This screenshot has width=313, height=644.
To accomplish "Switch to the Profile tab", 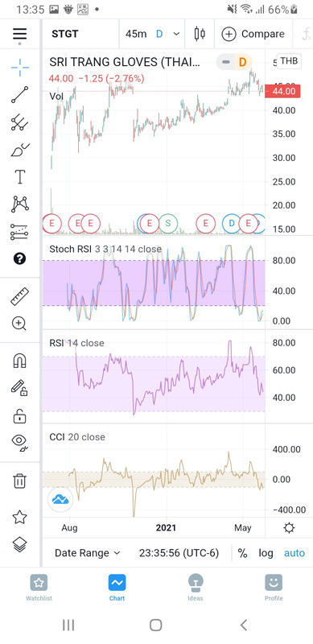I will pyautogui.click(x=274, y=588).
